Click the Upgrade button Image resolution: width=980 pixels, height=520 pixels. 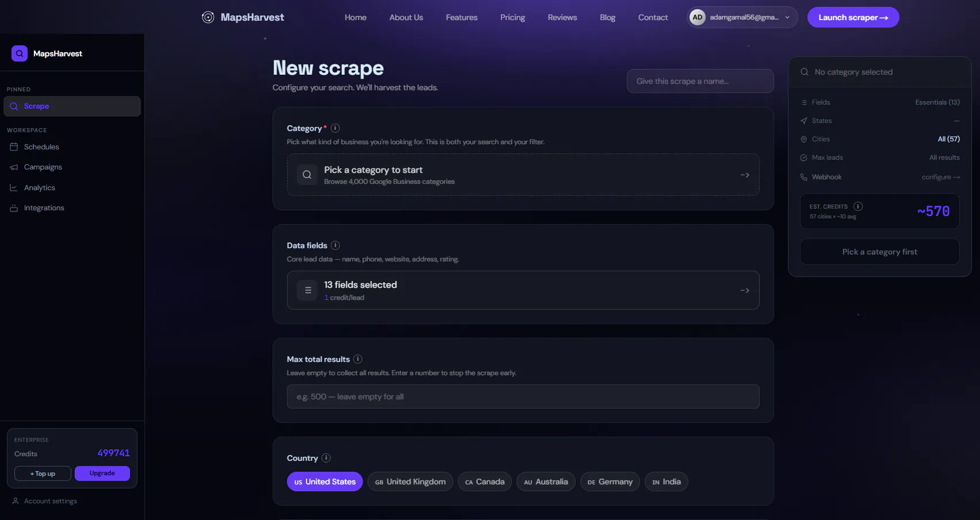click(x=102, y=473)
